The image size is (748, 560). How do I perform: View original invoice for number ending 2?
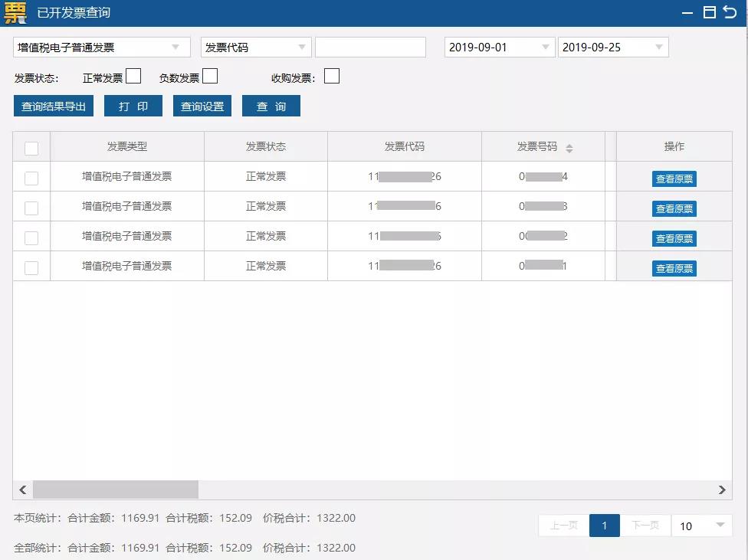tap(674, 238)
